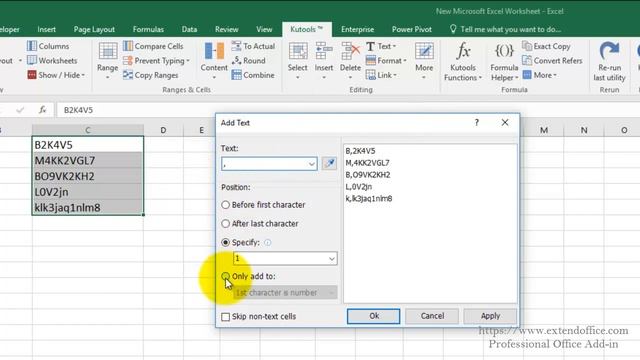Click Insert Function fx button
The height and width of the screenshot is (360, 640).
click(42, 110)
